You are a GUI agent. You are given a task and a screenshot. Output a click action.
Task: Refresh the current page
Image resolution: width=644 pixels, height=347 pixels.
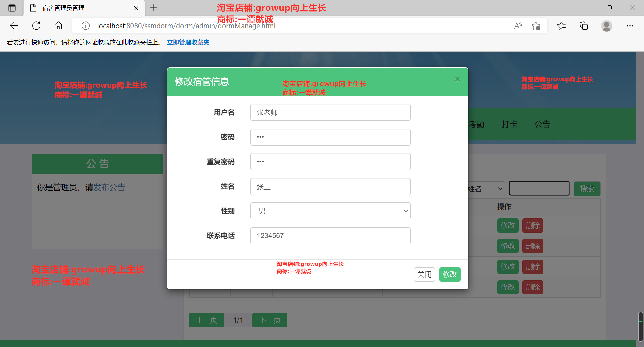[36, 26]
